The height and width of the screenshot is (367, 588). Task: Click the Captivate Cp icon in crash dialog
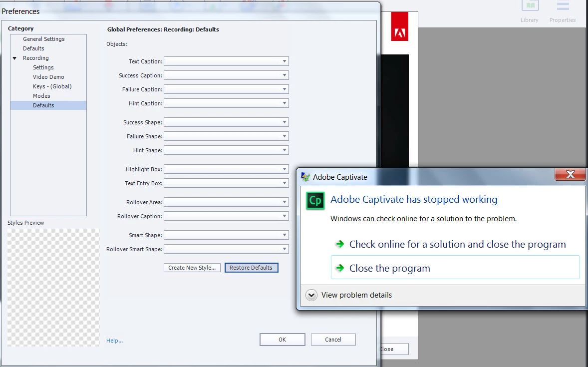pyautogui.click(x=315, y=201)
